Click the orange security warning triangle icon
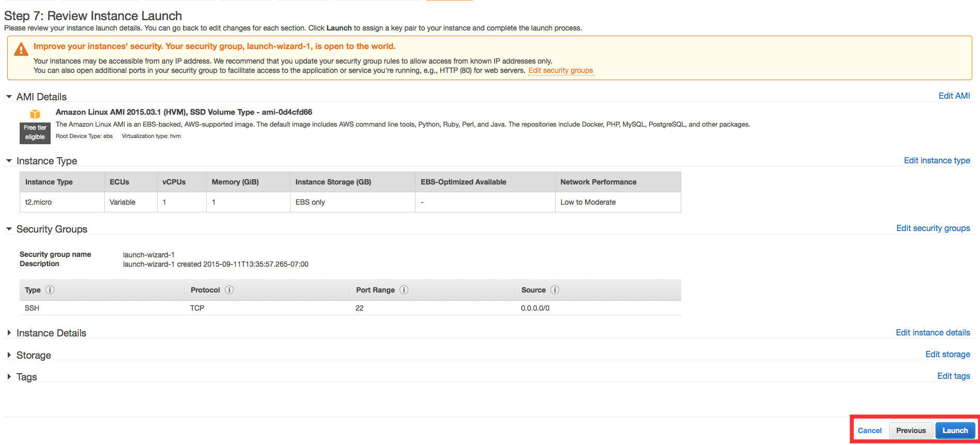Image resolution: width=980 pixels, height=445 pixels. 21,49
